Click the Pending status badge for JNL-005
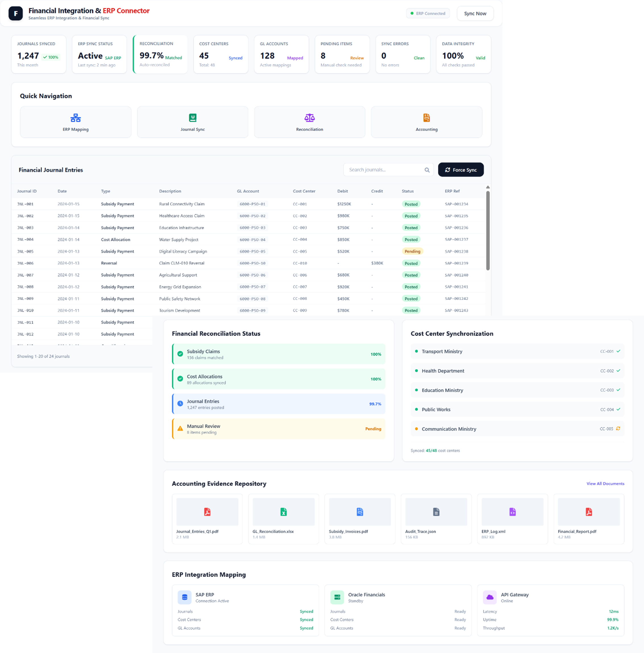 click(x=412, y=251)
